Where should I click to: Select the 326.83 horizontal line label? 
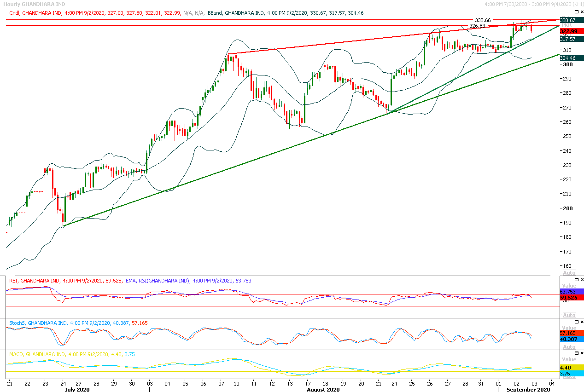[478, 26]
